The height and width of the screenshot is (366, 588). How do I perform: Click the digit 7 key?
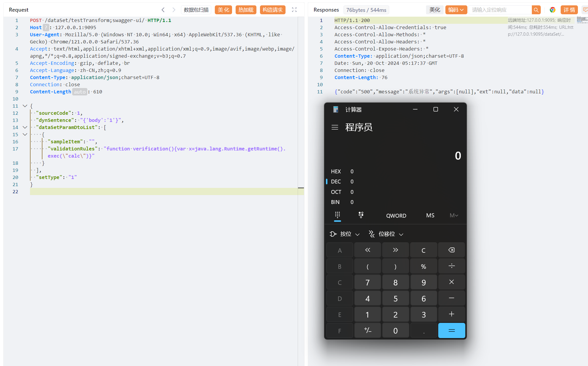pos(368,282)
